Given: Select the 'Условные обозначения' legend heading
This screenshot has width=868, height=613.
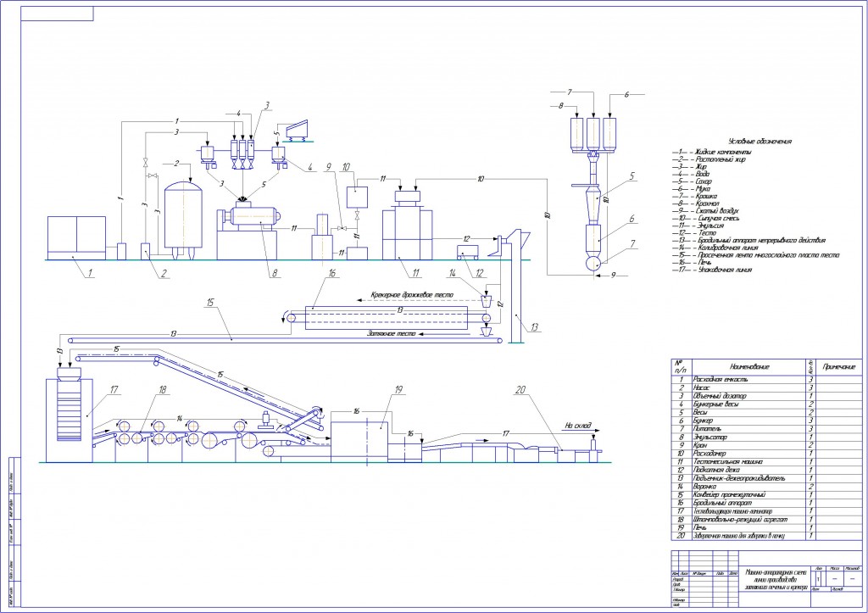Looking at the screenshot, I should (759, 142).
